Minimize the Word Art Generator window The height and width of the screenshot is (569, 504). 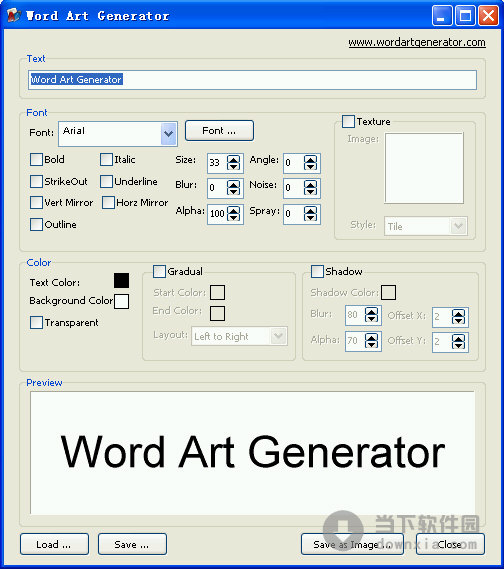(x=442, y=16)
